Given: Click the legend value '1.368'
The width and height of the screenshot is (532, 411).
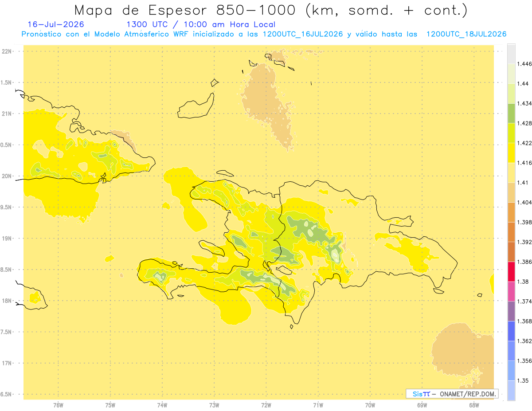Looking at the screenshot, I should pos(525,321).
